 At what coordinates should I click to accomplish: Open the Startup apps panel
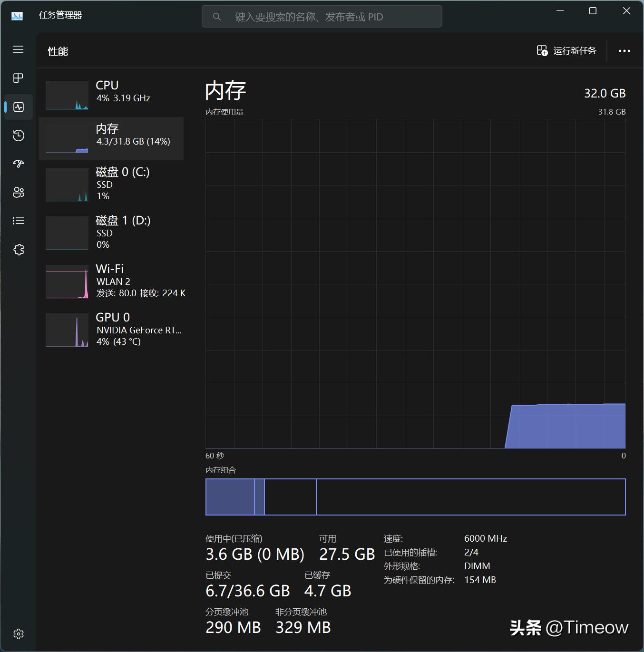click(18, 164)
